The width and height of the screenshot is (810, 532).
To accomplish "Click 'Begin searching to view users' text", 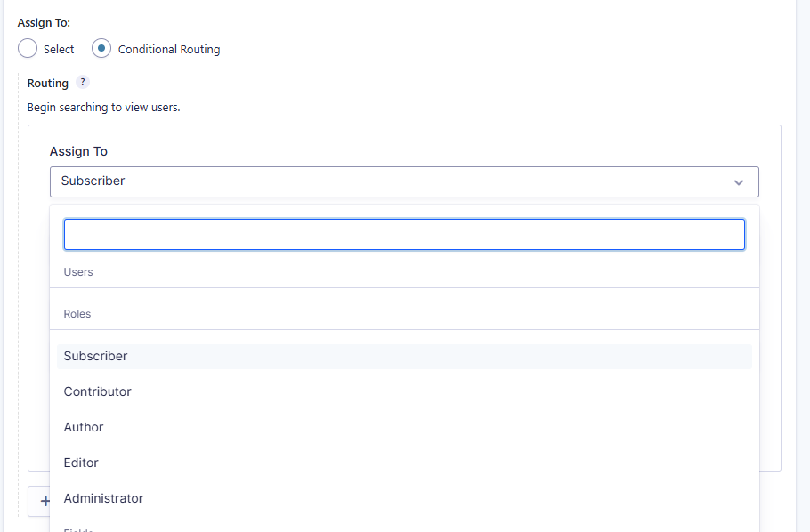I will (103, 108).
